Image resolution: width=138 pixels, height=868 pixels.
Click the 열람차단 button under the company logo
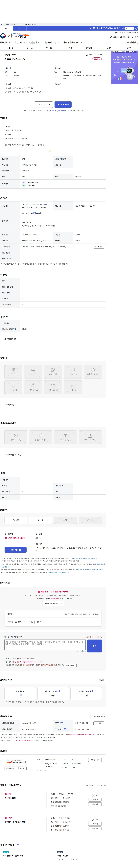[21, 768]
